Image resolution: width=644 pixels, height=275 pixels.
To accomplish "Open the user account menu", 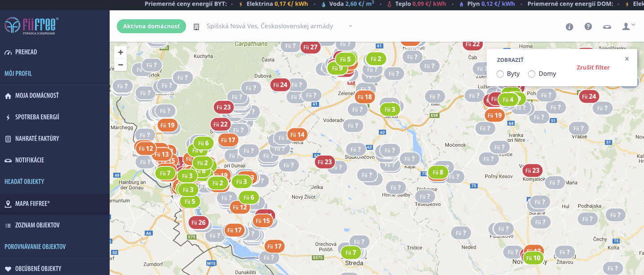I will pyautogui.click(x=628, y=26).
